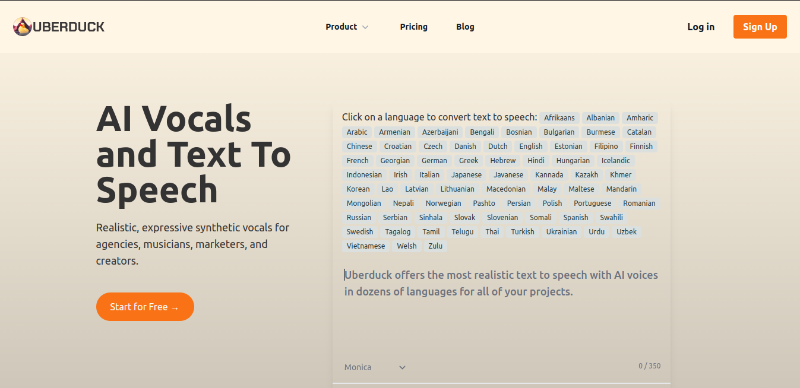
Task: Choose the Arabic language tag
Action: (x=357, y=132)
